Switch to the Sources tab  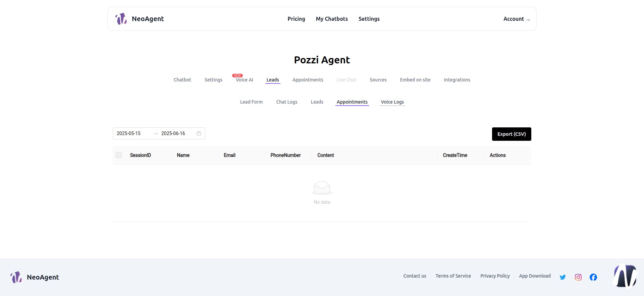click(378, 80)
